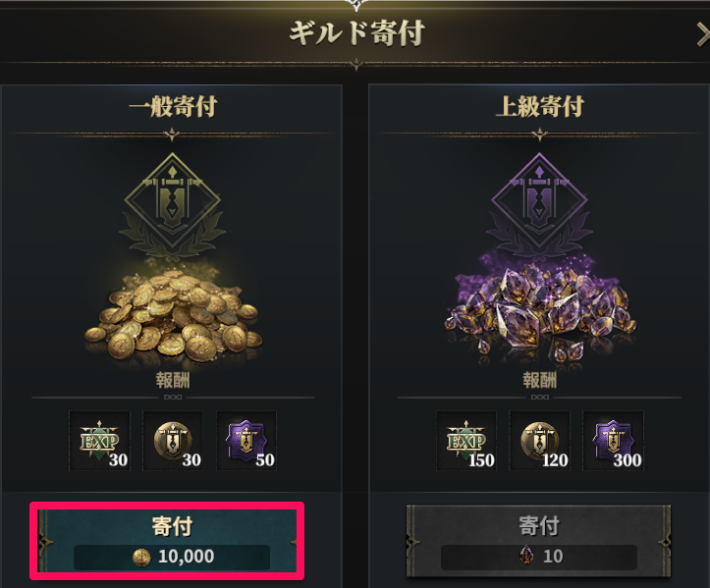Donate 10 gems via 上級寄付 button
This screenshot has height=588, width=710.
pos(539,541)
